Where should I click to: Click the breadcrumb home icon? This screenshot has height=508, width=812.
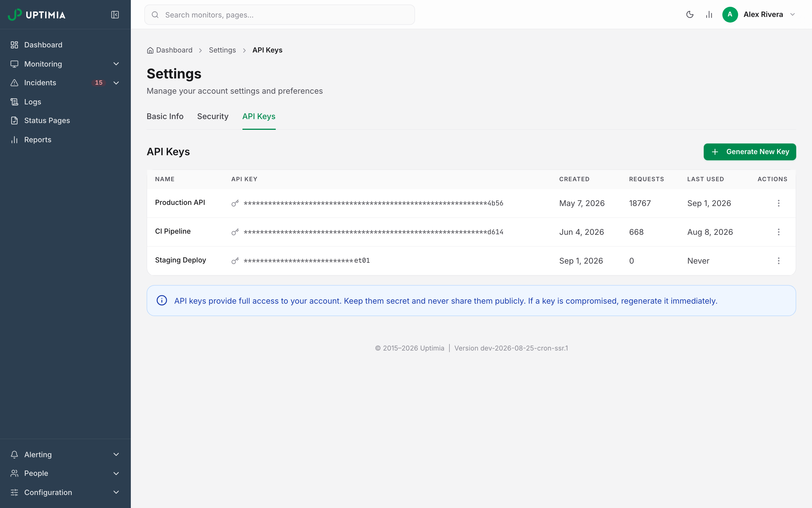[150, 51]
